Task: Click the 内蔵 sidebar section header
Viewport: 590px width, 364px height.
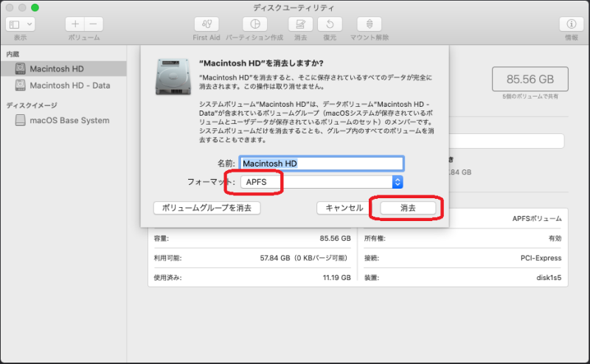Action: click(x=13, y=54)
